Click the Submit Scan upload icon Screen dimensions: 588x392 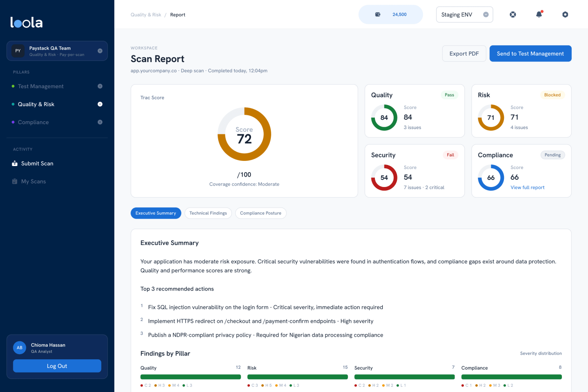(15, 163)
